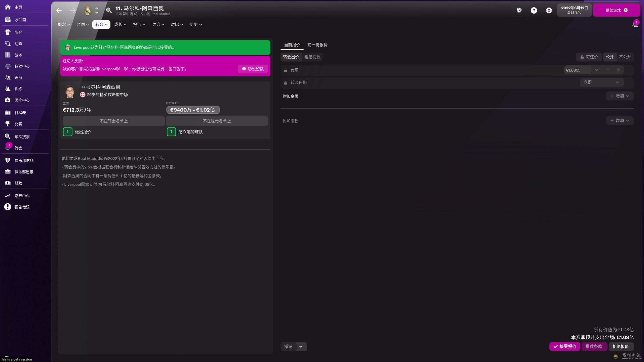Open the 转会 tab menu
Viewport: 644px width, 362px height.
click(101, 25)
